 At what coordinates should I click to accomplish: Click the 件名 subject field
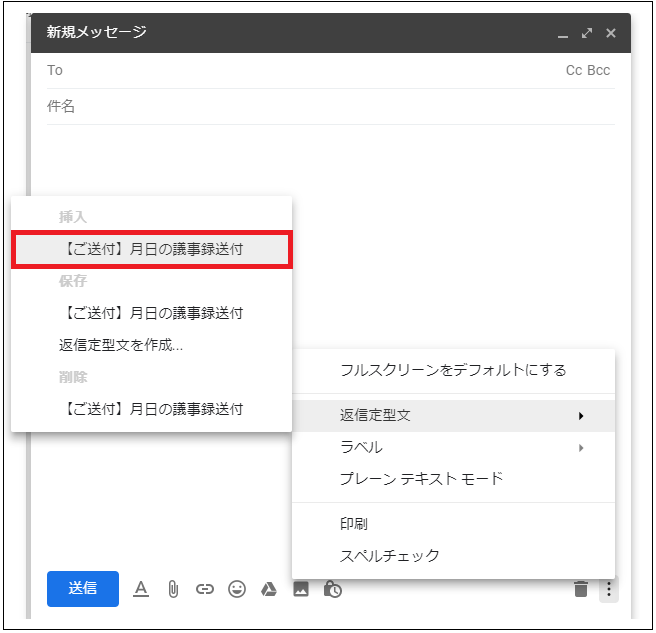pos(331,106)
